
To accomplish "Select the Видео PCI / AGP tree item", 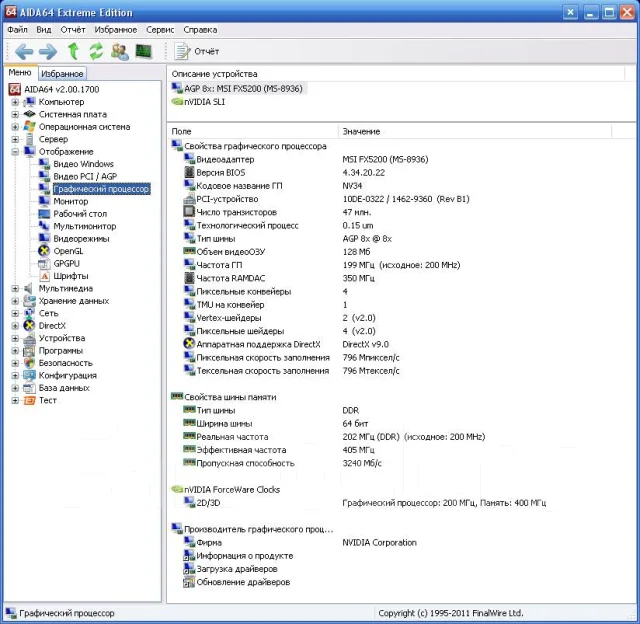I will (85, 176).
